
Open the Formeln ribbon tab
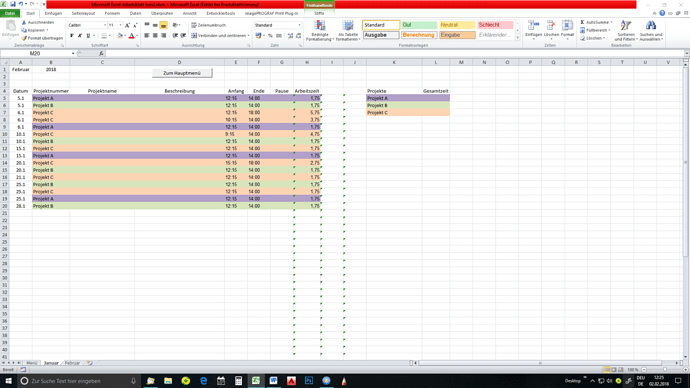[x=112, y=13]
